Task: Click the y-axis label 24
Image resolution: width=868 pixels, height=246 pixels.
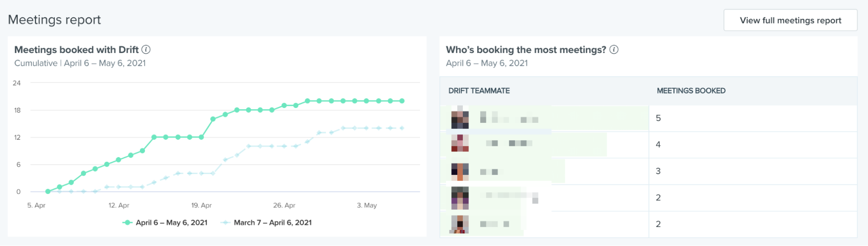Action: (17, 83)
